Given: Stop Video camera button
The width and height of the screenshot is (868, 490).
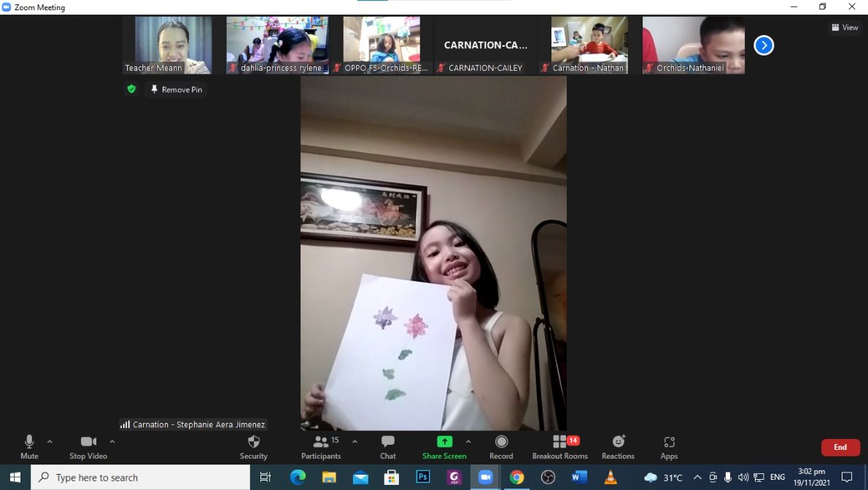Looking at the screenshot, I should point(88,447).
